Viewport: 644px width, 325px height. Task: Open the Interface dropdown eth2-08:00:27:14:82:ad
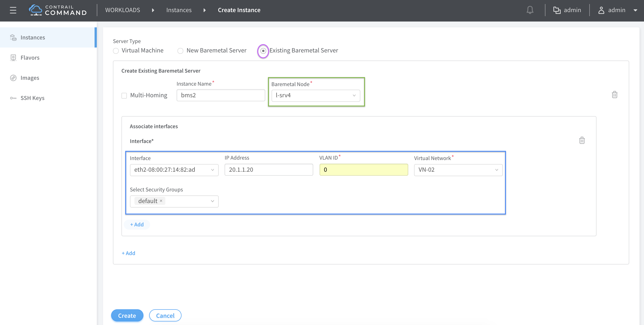[174, 170]
